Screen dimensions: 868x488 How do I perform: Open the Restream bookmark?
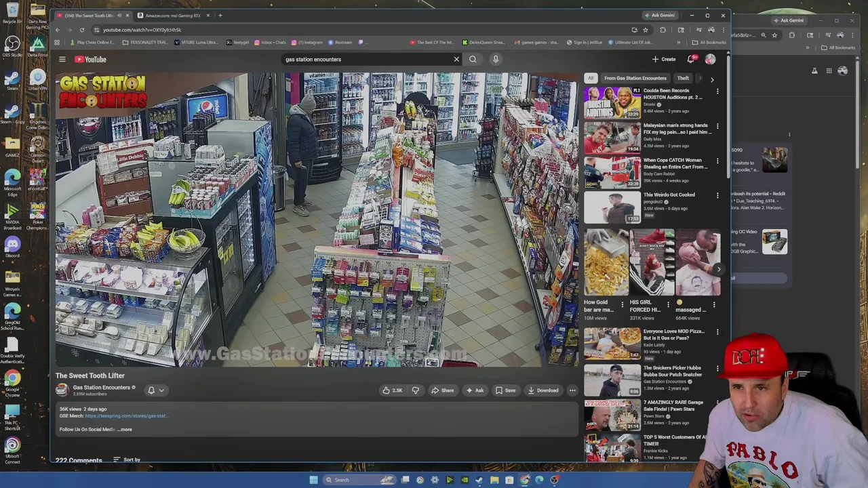tap(340, 43)
